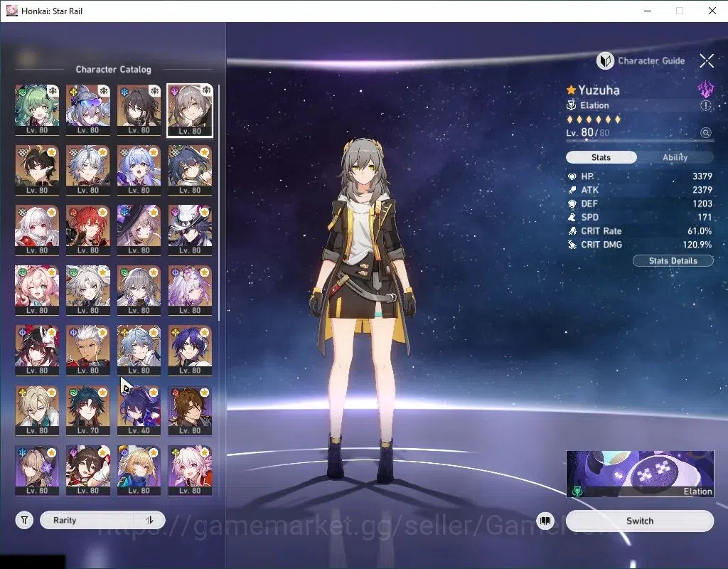Image resolution: width=728 pixels, height=569 pixels.
Task: Click the six eidolon diamonds row
Action: (594, 119)
